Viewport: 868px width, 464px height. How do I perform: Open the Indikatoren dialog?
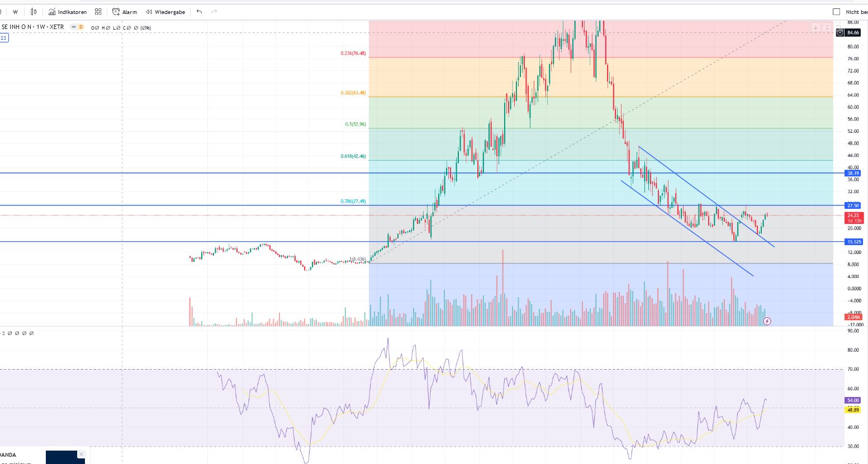point(68,12)
